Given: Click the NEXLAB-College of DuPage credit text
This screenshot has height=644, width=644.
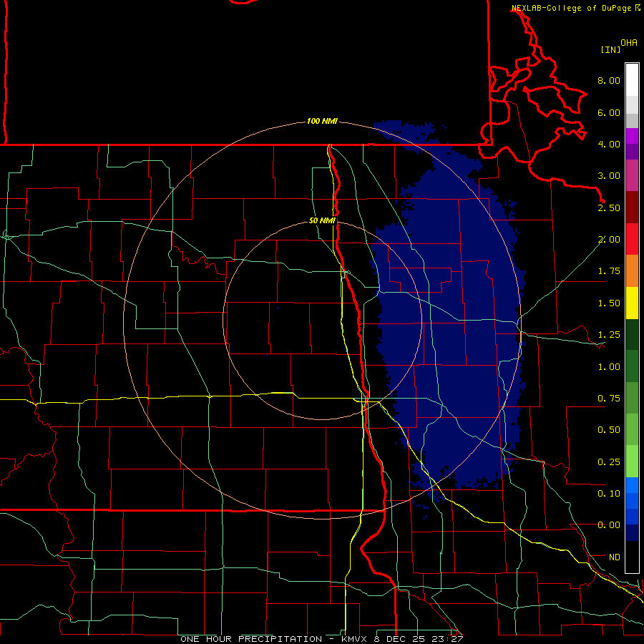Looking at the screenshot, I should [x=572, y=8].
